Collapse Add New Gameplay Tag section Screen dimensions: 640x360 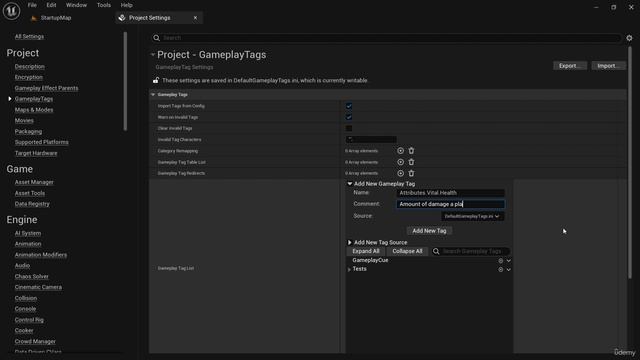point(350,184)
